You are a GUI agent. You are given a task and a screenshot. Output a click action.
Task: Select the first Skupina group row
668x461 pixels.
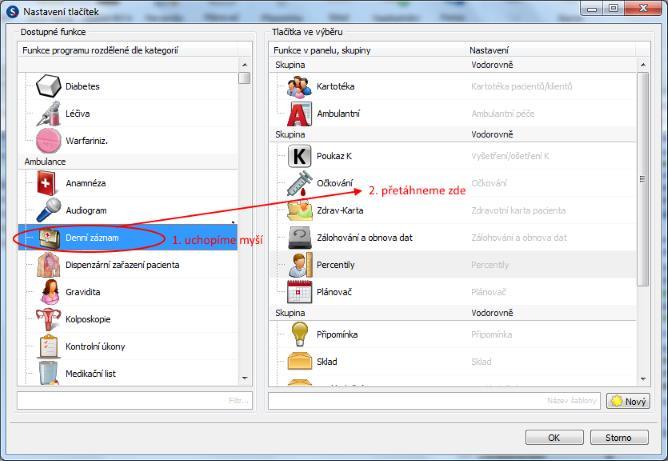click(454, 65)
